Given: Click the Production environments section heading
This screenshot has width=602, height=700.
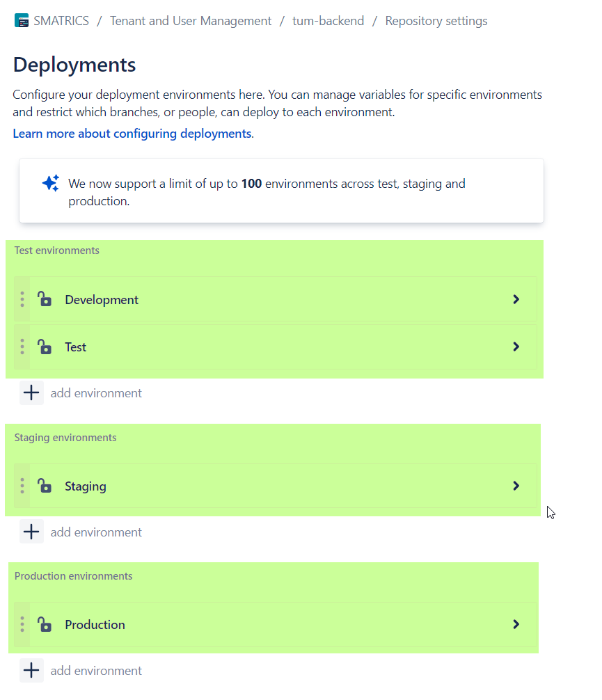Looking at the screenshot, I should [x=73, y=576].
